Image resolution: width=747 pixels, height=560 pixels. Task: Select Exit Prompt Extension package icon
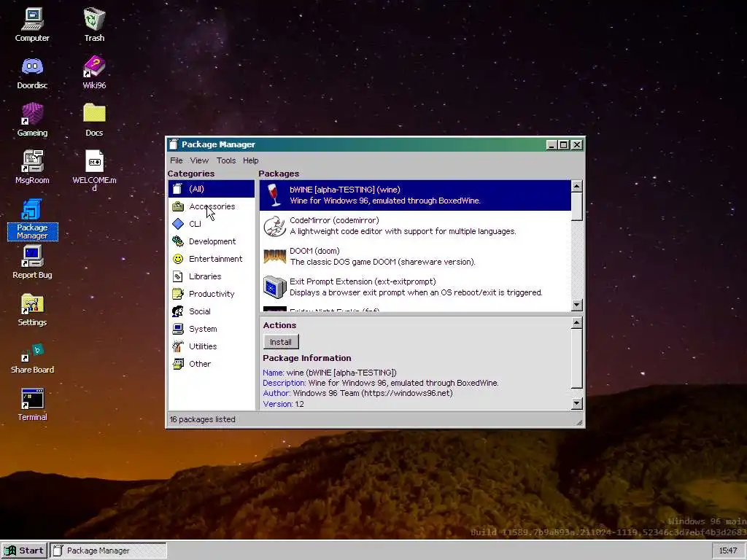pyautogui.click(x=275, y=287)
